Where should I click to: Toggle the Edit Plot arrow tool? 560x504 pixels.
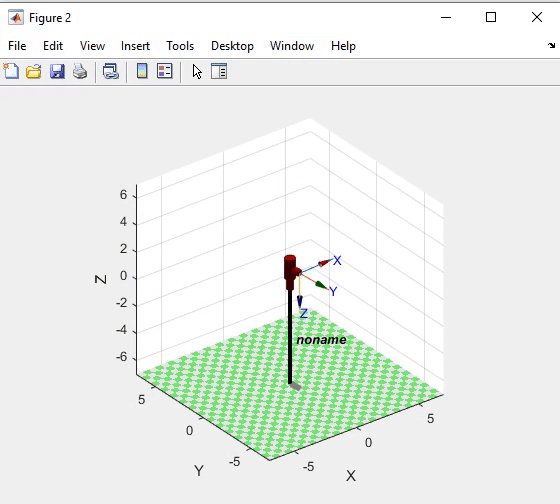(x=197, y=71)
